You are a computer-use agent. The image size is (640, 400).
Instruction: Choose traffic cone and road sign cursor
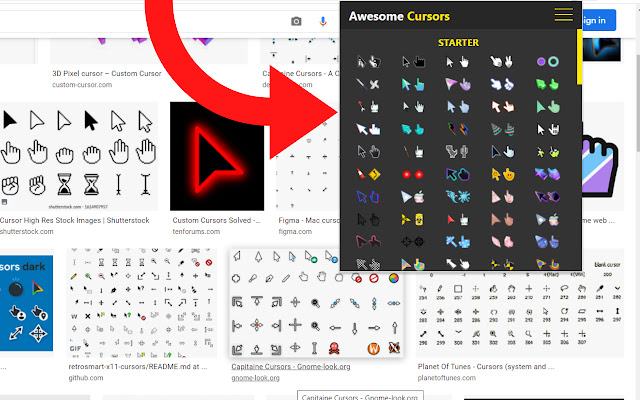(368, 174)
